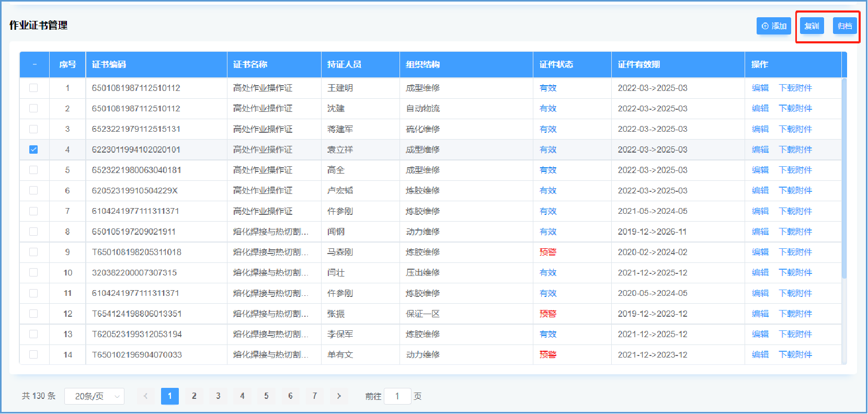Viewport: 868px width, 414px height.
Task: Check the checkbox for row 9 马森刚
Action: pos(33,252)
